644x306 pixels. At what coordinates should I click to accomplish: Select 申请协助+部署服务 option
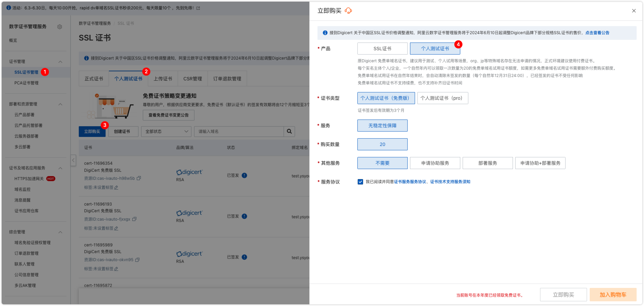pos(540,163)
